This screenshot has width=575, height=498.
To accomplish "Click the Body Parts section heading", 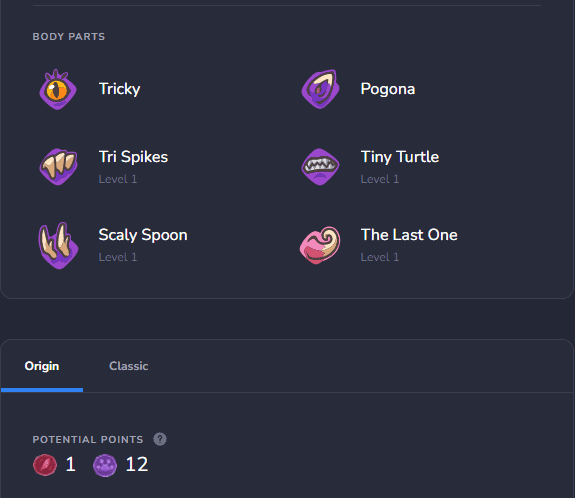I will (x=69, y=37).
